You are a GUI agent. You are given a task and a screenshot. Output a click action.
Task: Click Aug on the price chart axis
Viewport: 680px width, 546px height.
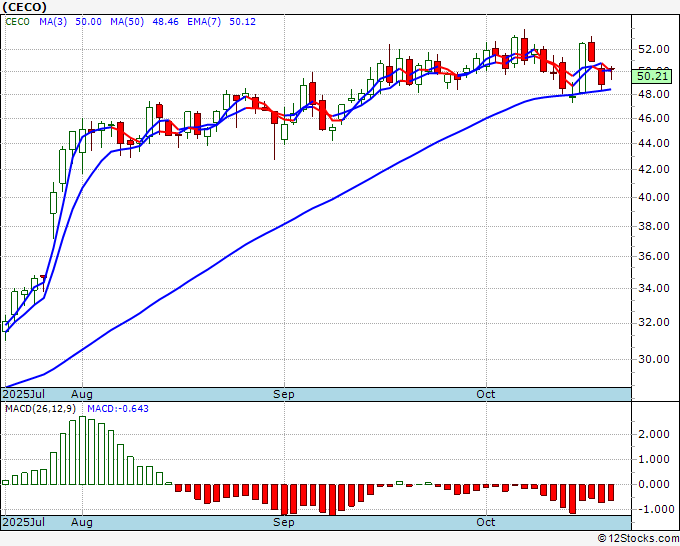[82, 394]
